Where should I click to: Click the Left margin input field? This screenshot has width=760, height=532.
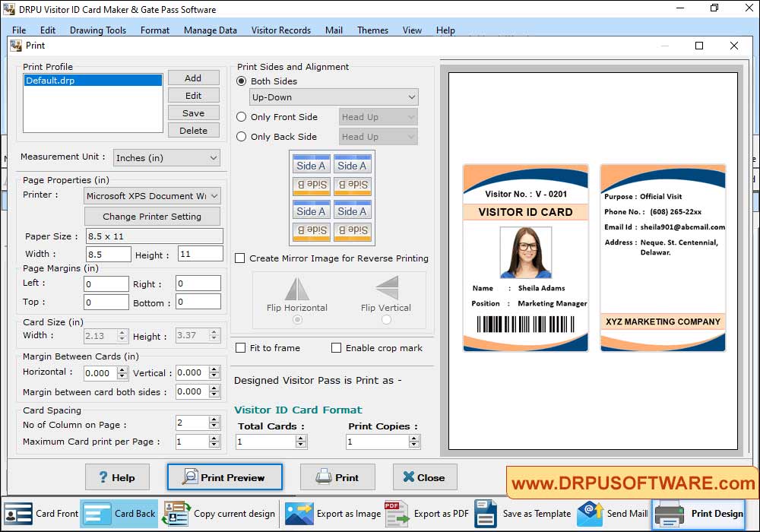tap(106, 284)
